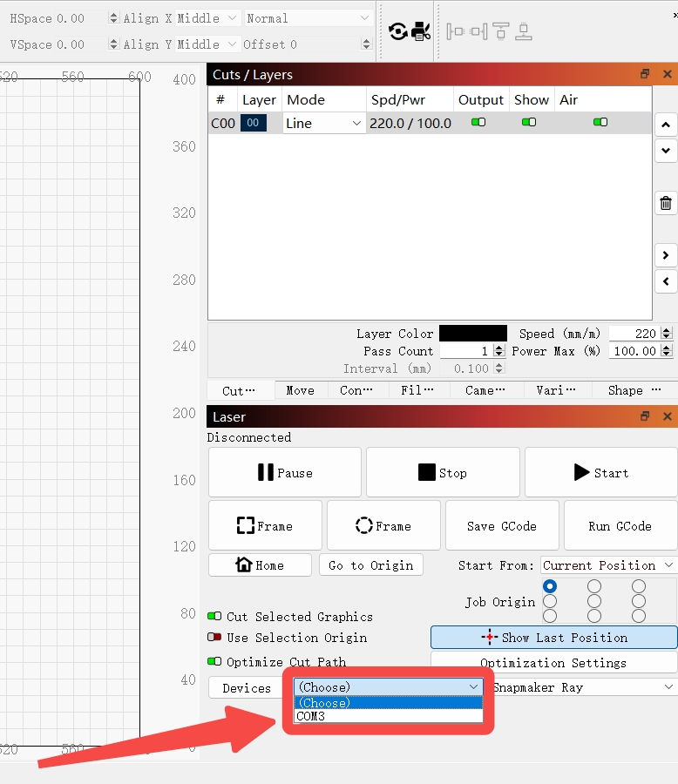
Task: Undock the Laser panel
Action: (x=645, y=416)
